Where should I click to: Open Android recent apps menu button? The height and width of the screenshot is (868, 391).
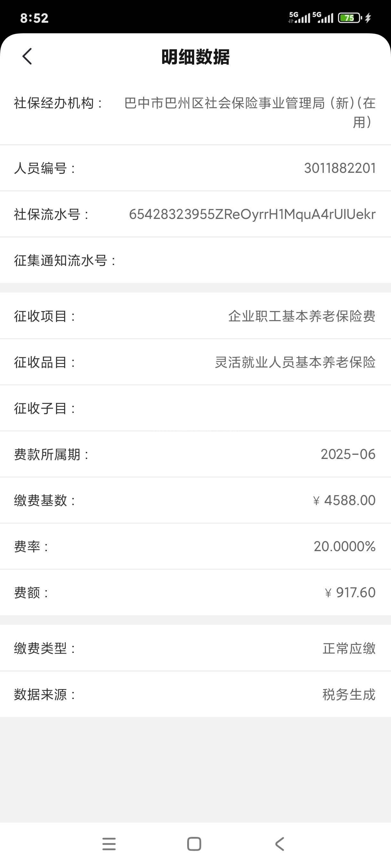(109, 844)
